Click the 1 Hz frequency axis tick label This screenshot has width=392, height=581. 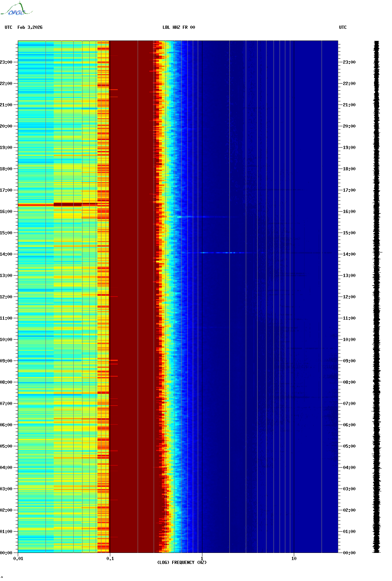point(202,559)
